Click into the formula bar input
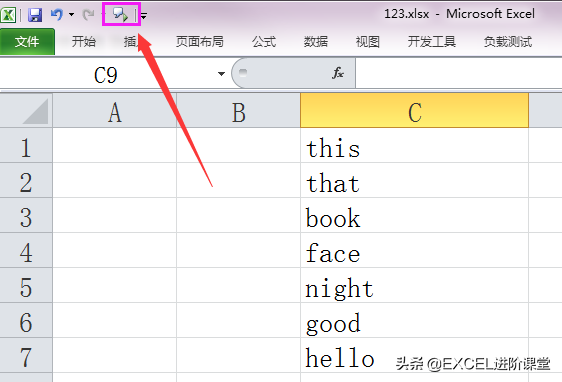The width and height of the screenshot is (562, 382). click(x=459, y=74)
